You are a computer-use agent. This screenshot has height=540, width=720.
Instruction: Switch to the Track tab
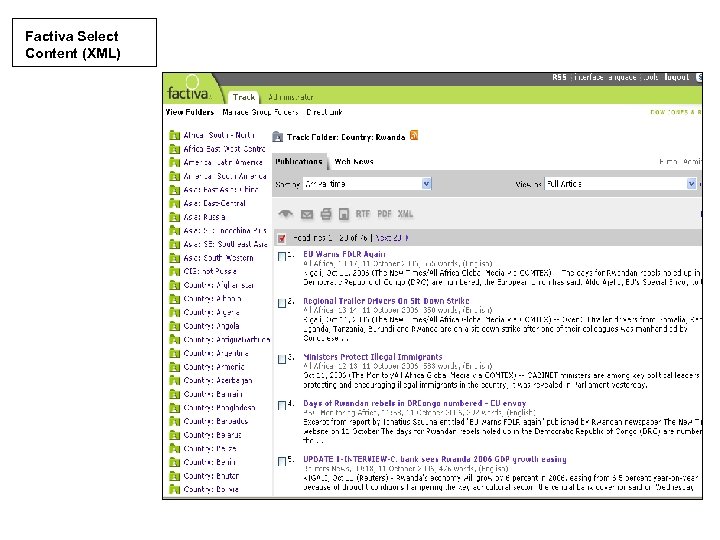coord(243,97)
